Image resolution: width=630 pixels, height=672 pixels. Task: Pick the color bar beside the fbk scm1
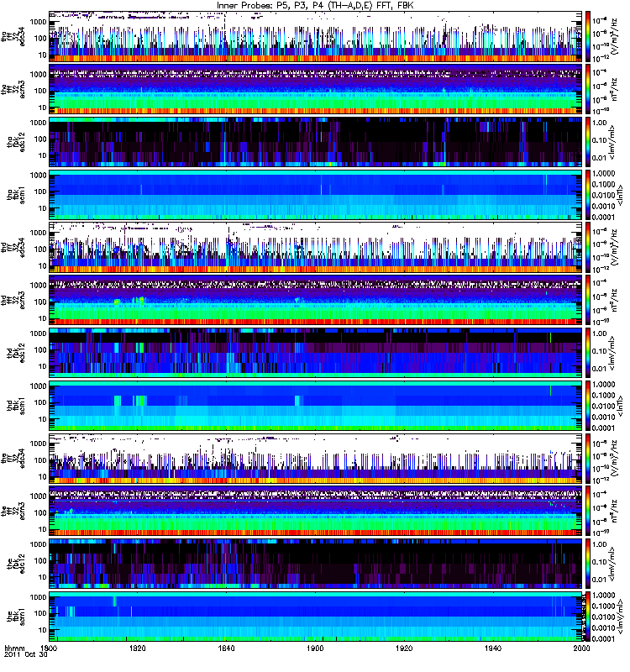tap(588, 617)
